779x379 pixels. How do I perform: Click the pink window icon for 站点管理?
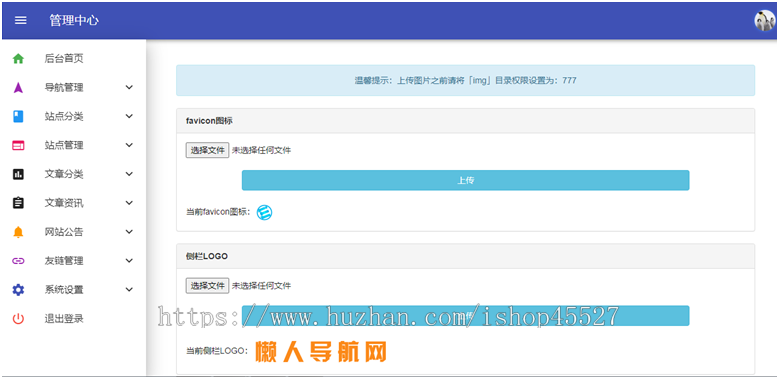click(18, 145)
